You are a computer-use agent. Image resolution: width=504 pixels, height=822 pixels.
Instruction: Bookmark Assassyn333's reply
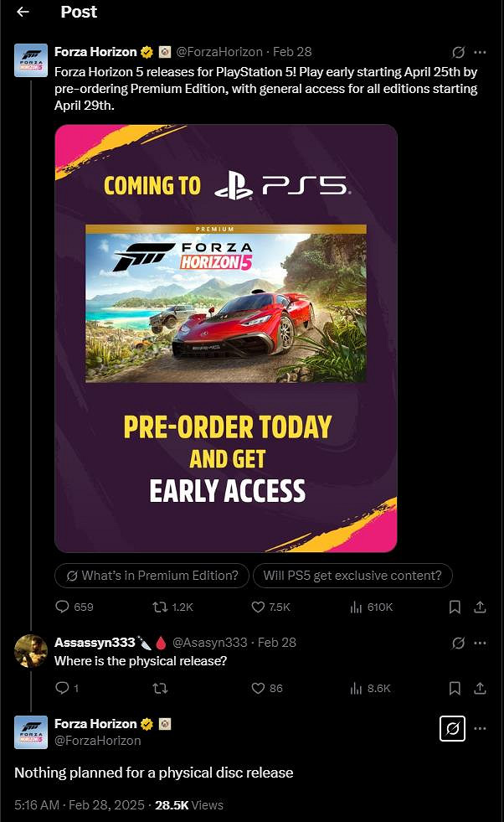455,688
